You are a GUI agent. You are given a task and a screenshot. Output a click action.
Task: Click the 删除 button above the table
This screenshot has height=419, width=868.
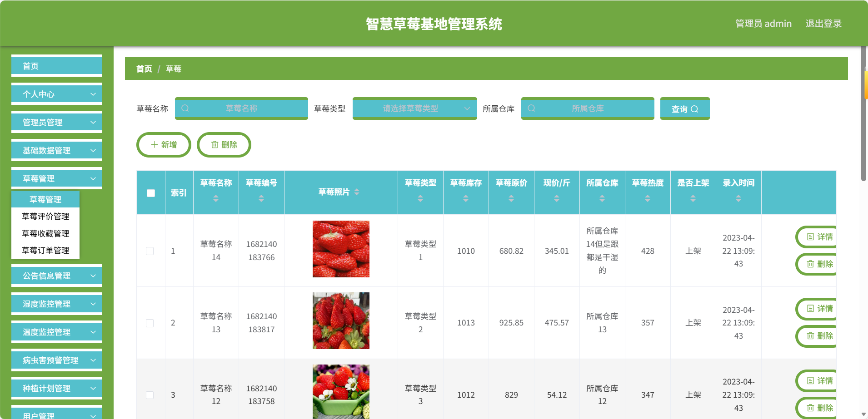(x=224, y=145)
